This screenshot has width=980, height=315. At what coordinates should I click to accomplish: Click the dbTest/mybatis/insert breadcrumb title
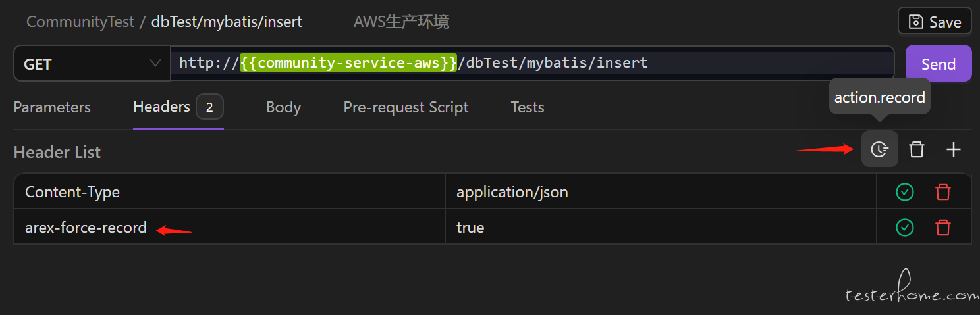(x=227, y=22)
